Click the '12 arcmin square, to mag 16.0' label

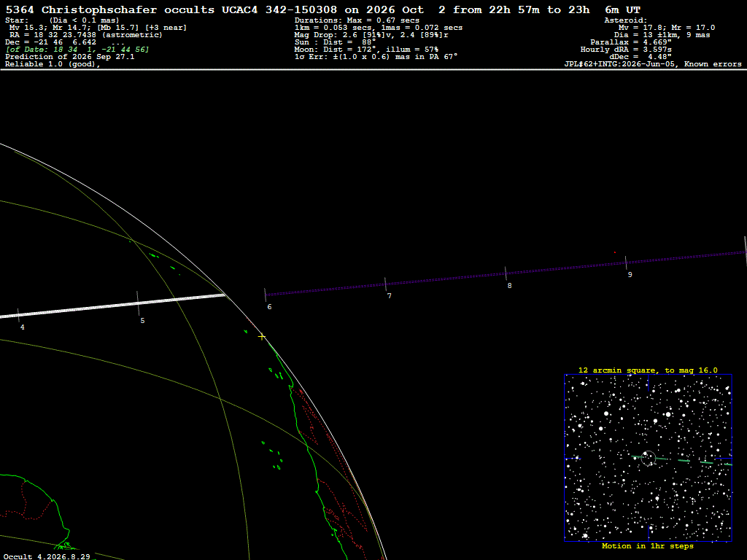(648, 370)
